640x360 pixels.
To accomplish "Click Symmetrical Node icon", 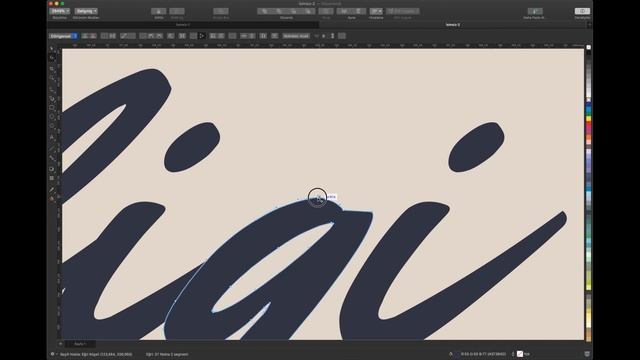I will tap(160, 36).
